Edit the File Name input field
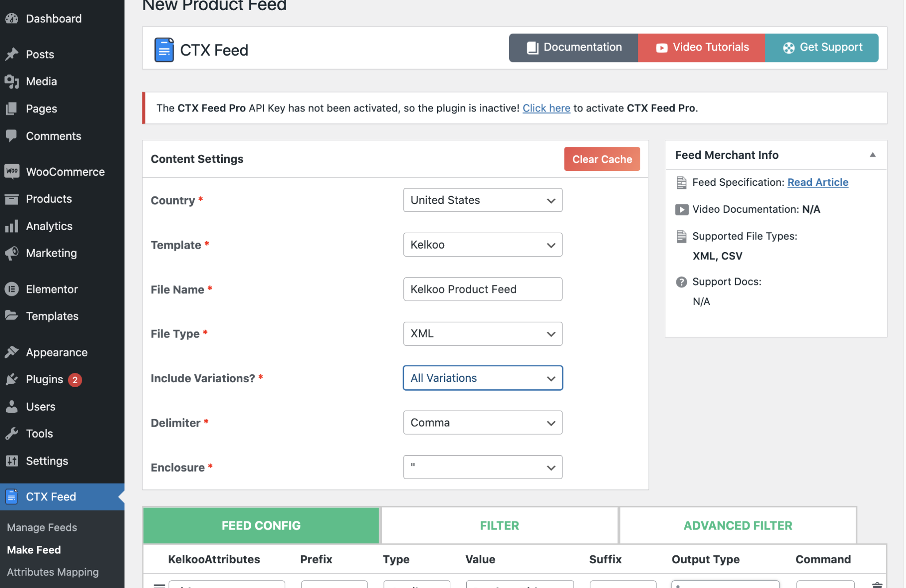Image resolution: width=906 pixels, height=588 pixels. tap(482, 289)
